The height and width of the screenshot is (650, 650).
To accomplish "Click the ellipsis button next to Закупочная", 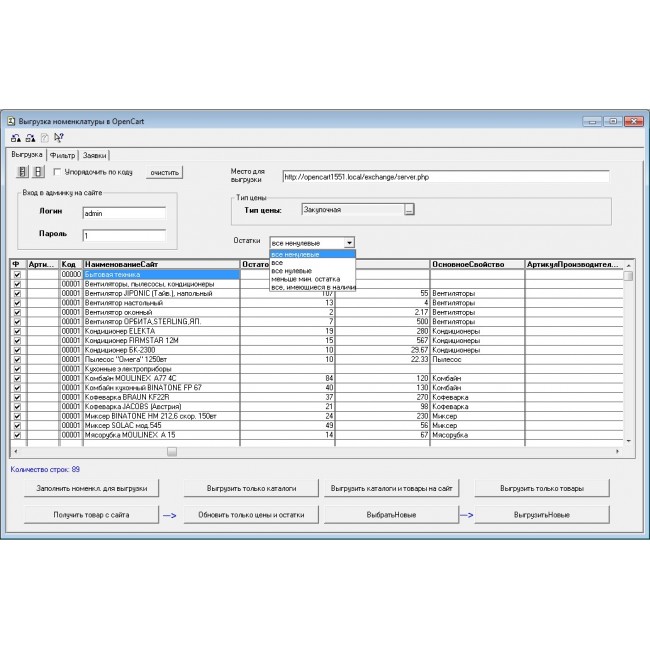I will click(x=409, y=210).
